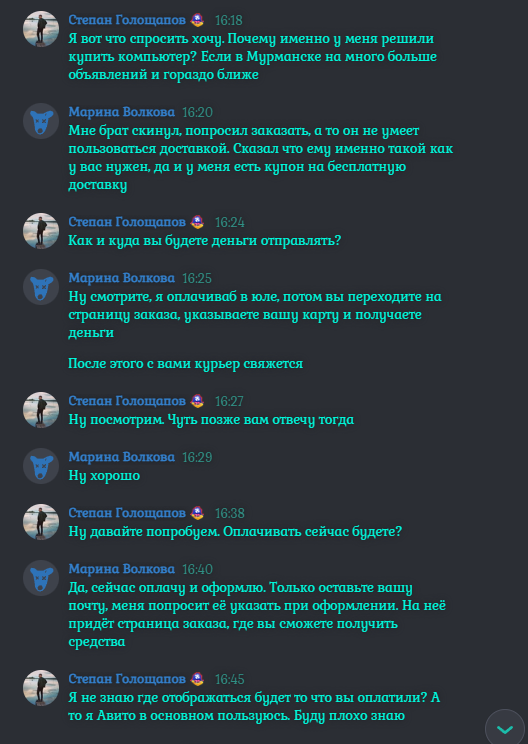Open Степан Голощапов's avatar at 16:18 message
The height and width of the screenshot is (744, 528).
[x=41, y=29]
